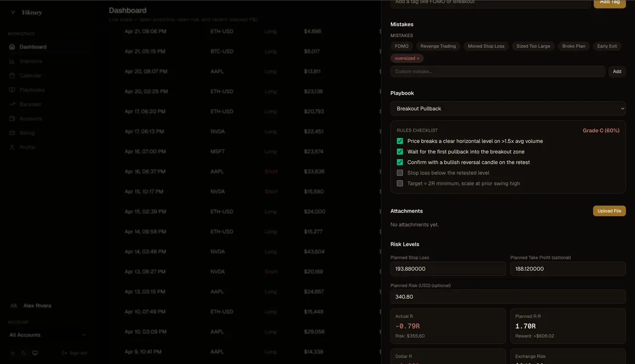Click the 'Grade C (60%)' label
The image size is (635, 364).
pos(601,131)
